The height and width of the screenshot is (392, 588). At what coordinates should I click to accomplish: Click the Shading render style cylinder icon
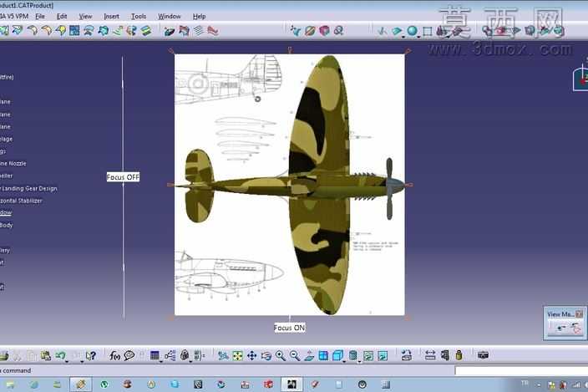coord(352,355)
